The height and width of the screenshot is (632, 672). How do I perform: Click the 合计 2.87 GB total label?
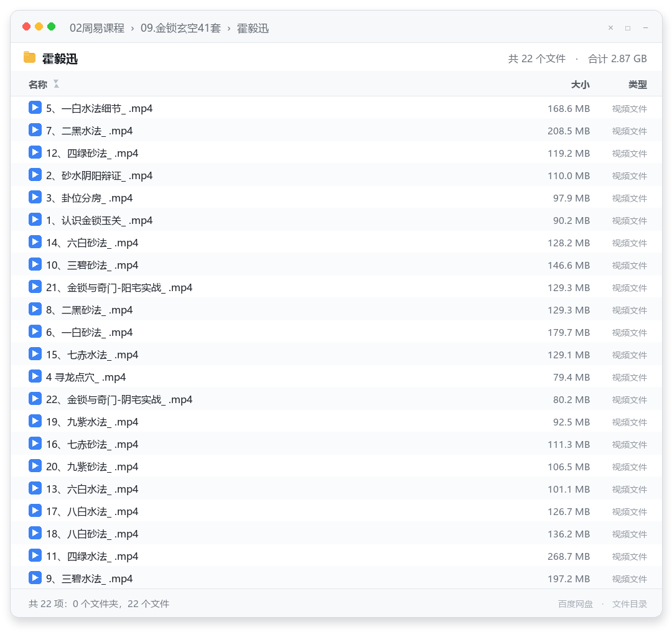point(617,58)
